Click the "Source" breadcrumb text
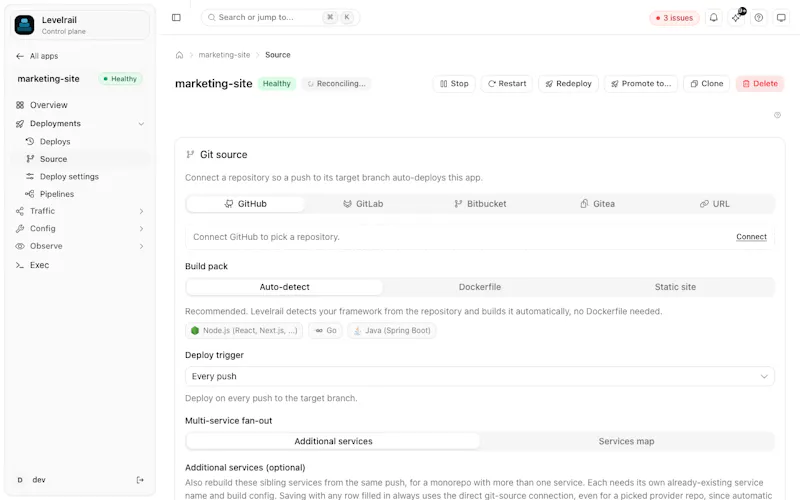Screen dimensions: 800x500 pos(278,55)
